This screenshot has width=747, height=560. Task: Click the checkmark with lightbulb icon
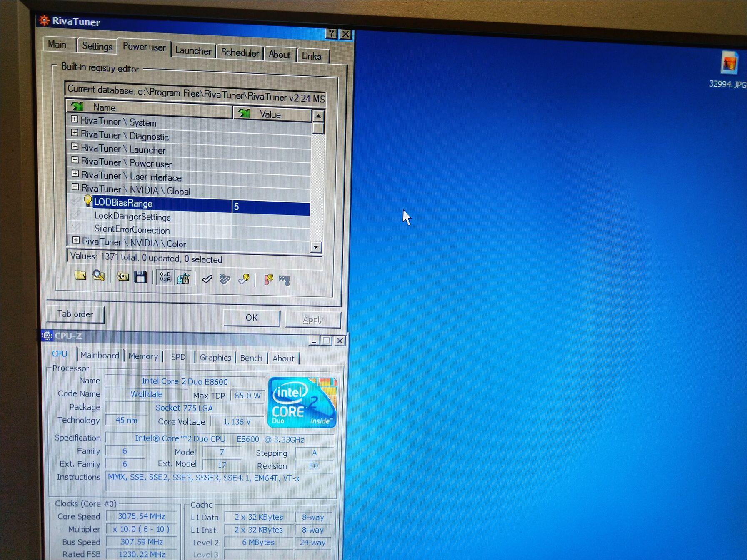tap(244, 279)
